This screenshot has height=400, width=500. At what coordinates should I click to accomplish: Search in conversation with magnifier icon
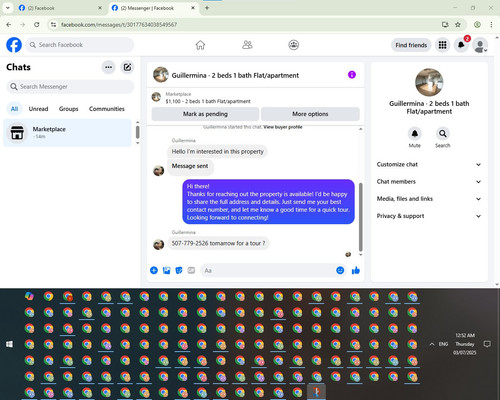(x=443, y=134)
